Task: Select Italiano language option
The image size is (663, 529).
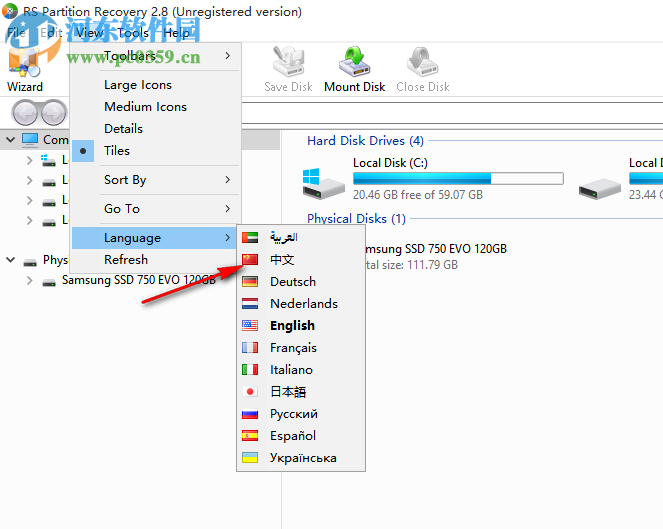Action: click(301, 370)
